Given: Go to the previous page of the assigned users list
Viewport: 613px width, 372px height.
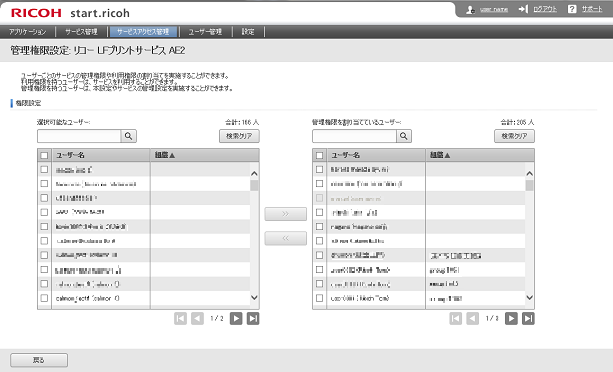Looking at the screenshot, I should point(472,319).
